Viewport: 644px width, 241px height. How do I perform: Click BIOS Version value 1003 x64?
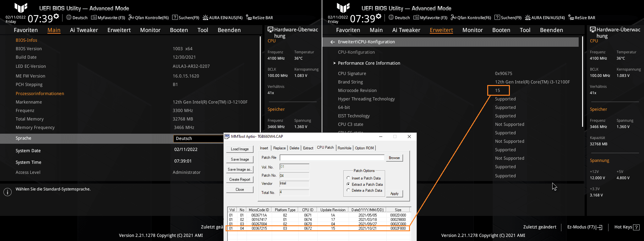pos(183,49)
